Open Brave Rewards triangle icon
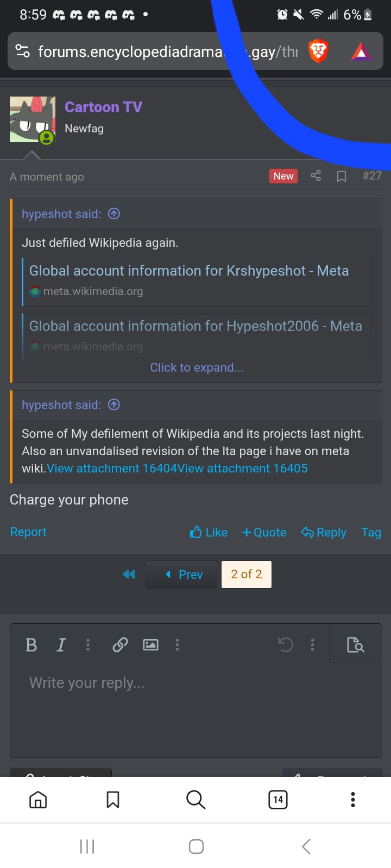The height and width of the screenshot is (868, 391). 361,52
